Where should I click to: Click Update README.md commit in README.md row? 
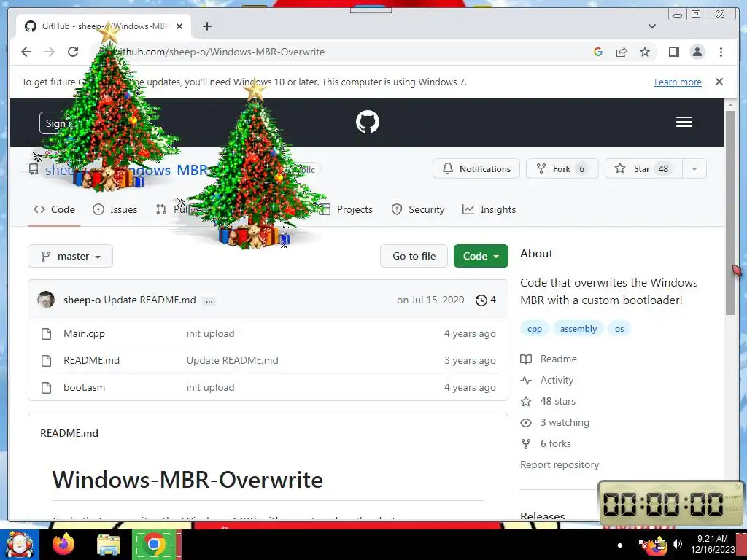[x=233, y=360]
